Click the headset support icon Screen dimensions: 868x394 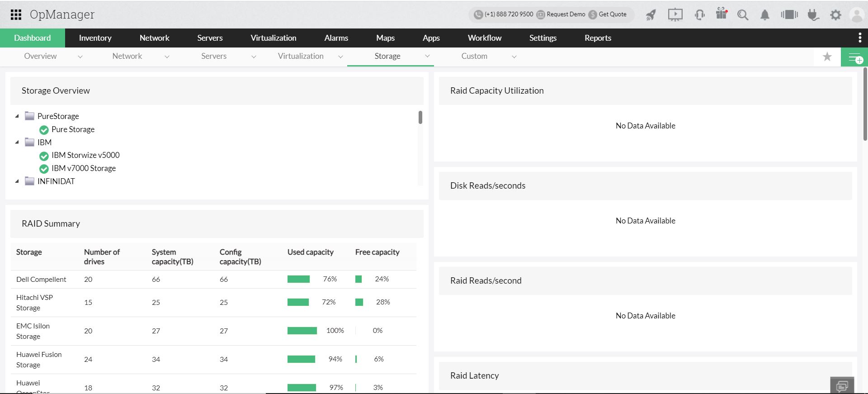point(699,15)
